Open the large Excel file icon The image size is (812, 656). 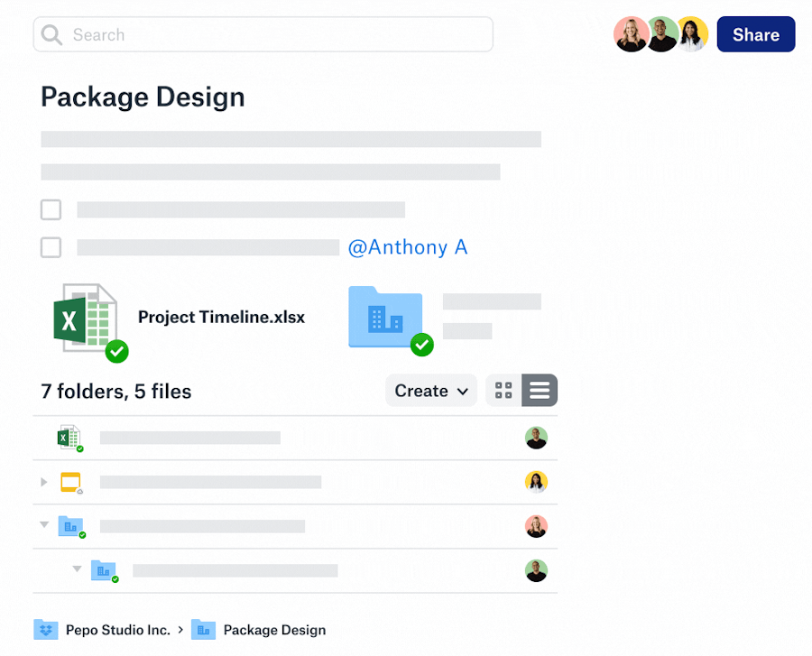tap(86, 318)
